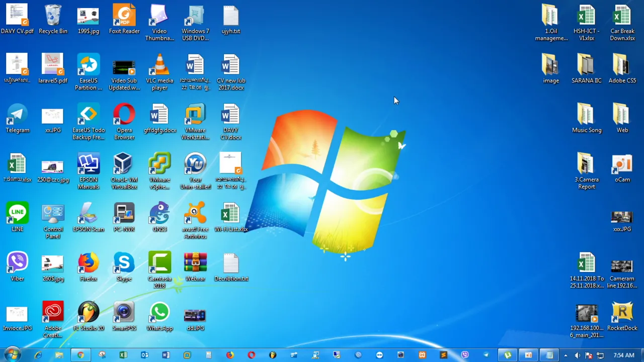This screenshot has height=362, width=644.
Task: Open Windows Explorer from the taskbar
Action: (x=59, y=355)
